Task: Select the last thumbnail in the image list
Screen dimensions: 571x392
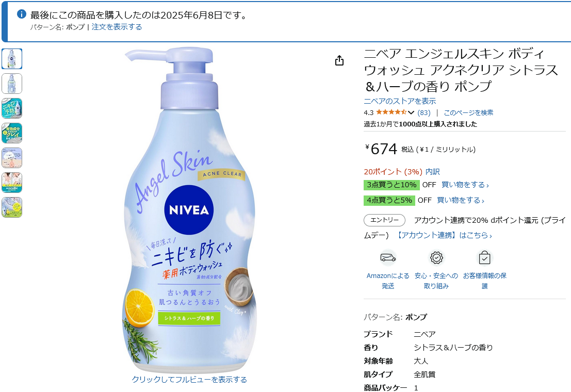Action: (12, 207)
